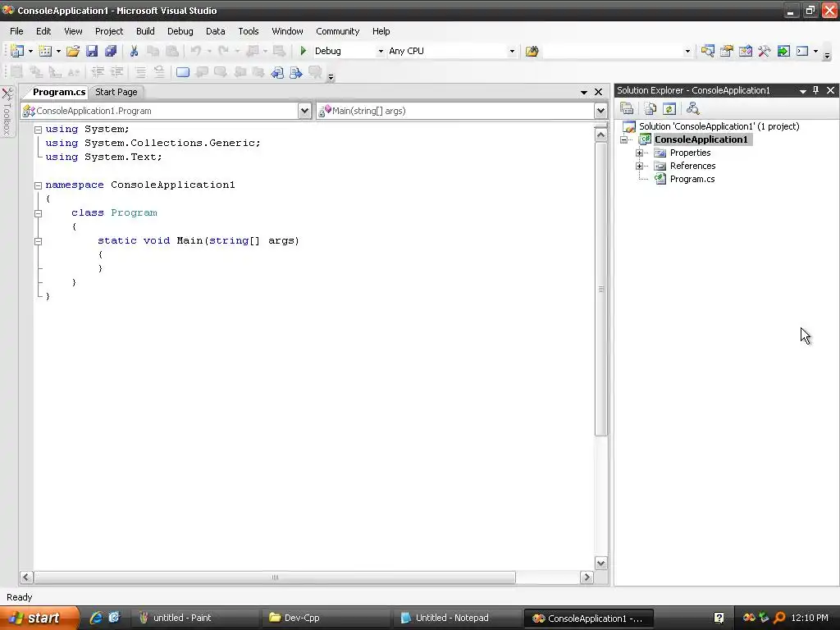Viewport: 840px width, 630px height.
Task: Open the ConsoleApplication1.Program types dropdown
Action: click(x=305, y=111)
